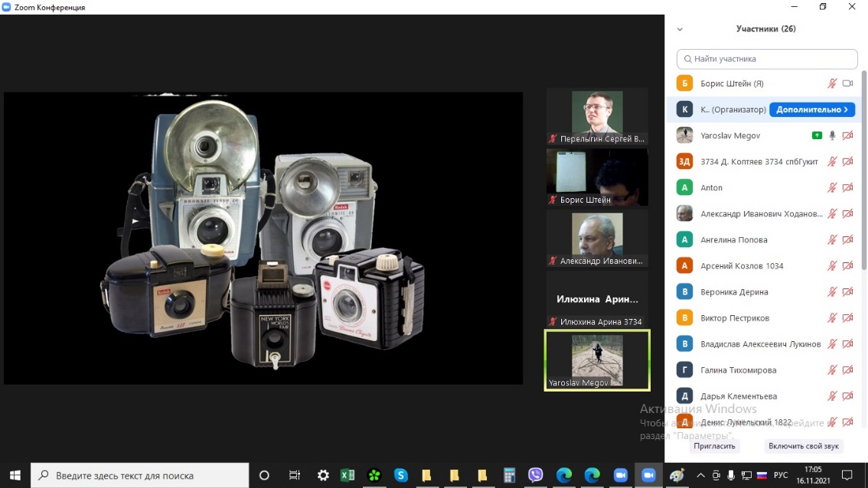Open Calculator from the taskbar
The width and height of the screenshot is (868, 488).
pyautogui.click(x=509, y=475)
